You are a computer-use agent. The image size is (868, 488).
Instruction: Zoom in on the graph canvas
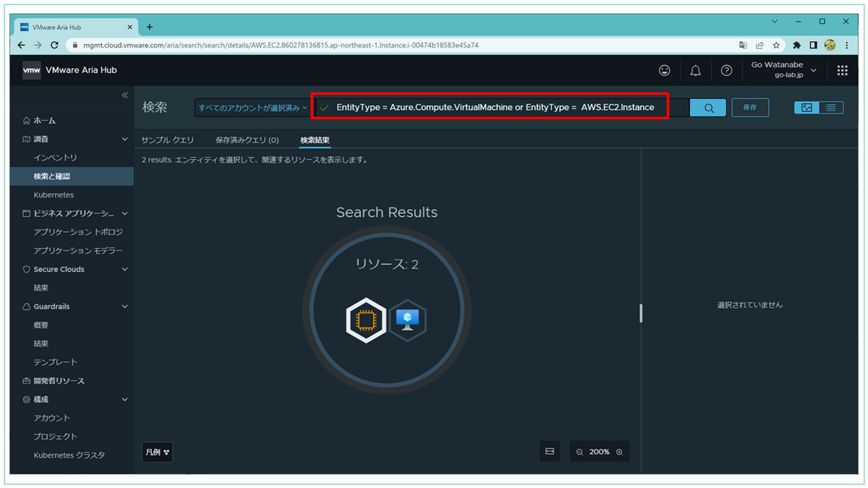point(619,452)
